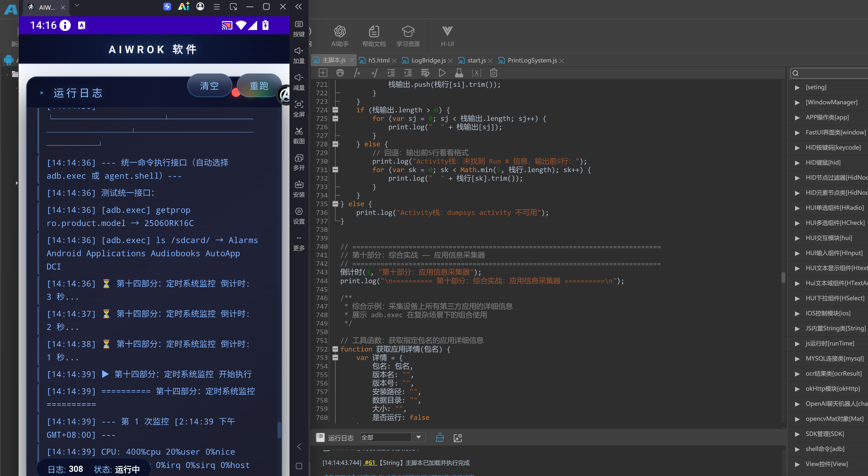Viewport: 868px width, 476px height.
Task: Open the #61 log line link
Action: tap(370, 463)
